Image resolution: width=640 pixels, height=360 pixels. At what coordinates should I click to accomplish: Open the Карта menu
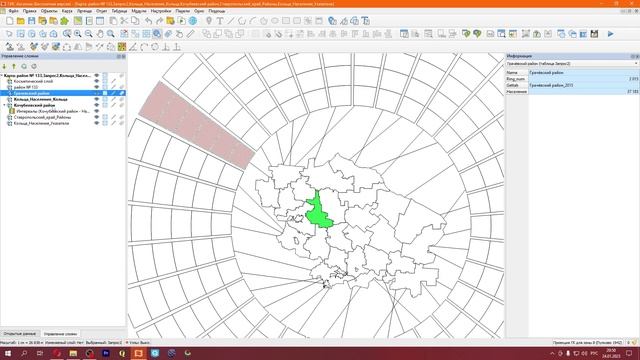coord(67,11)
